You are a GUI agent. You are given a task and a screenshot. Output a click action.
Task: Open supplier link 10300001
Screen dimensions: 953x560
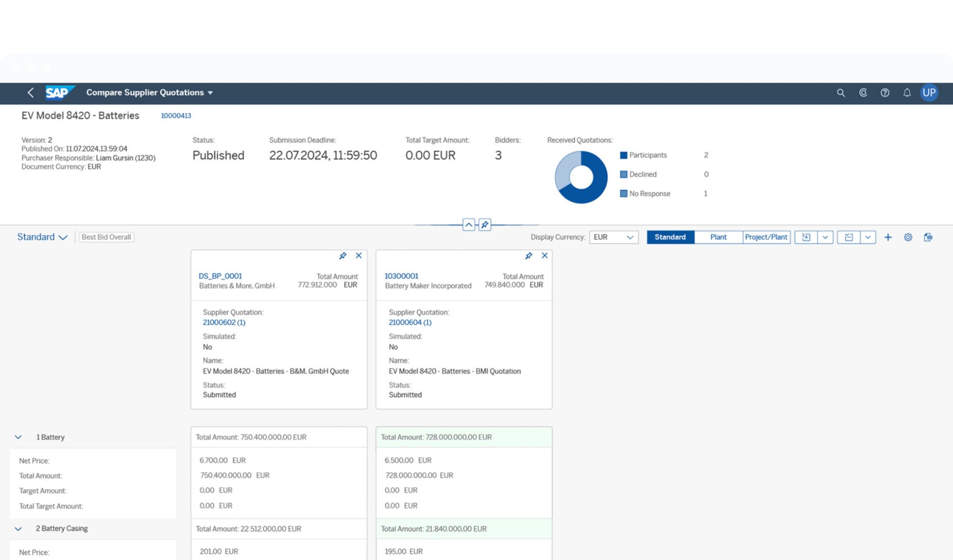[401, 276]
